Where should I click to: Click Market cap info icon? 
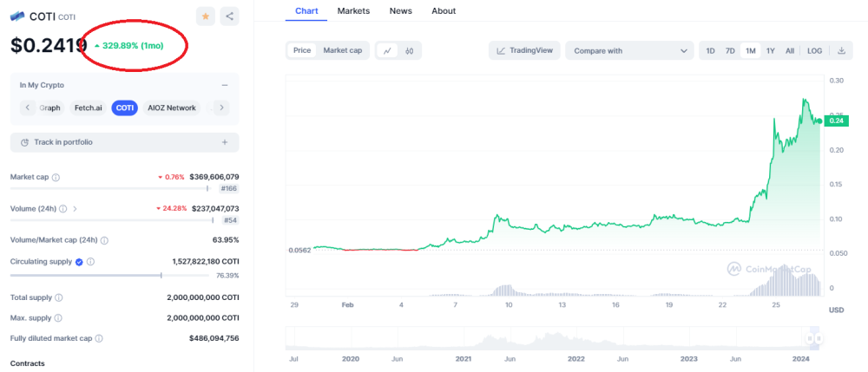56,177
